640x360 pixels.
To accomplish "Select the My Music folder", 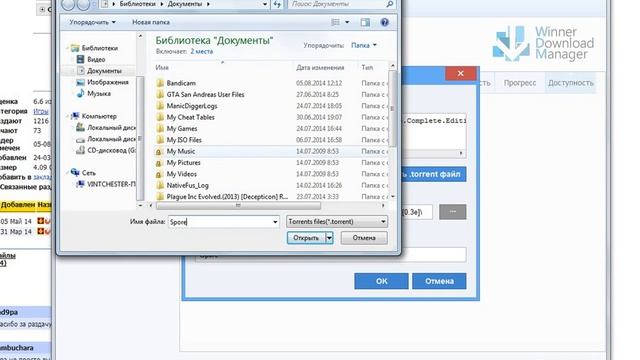I will 181,151.
